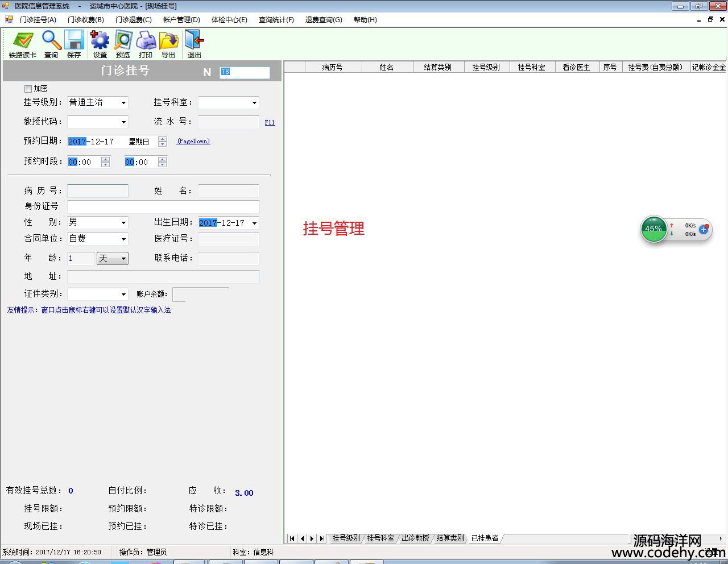Click the 病历号 column header
Screen dimensions: 728x564
click(x=333, y=67)
